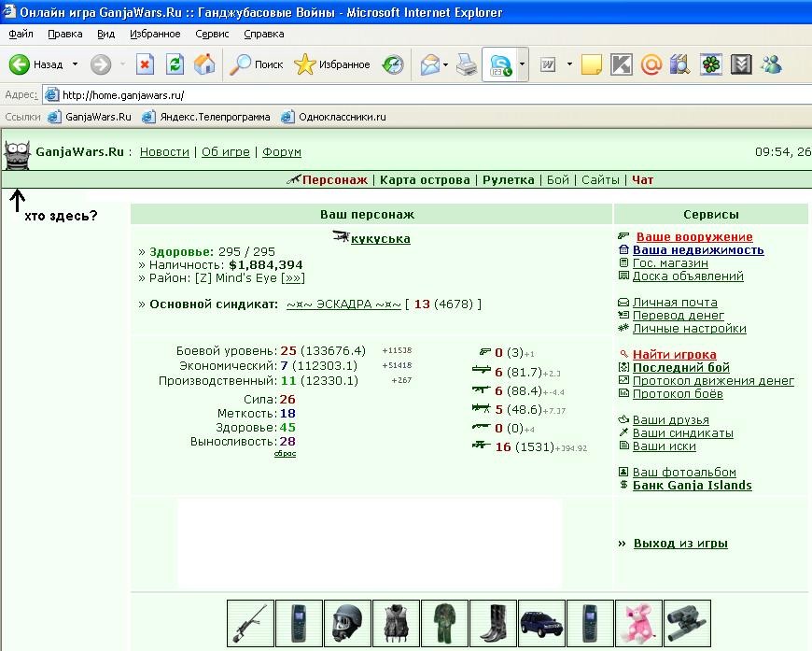Image resolution: width=812 pixels, height=651 pixels.
Task: Click the Mail envelope toolbar icon
Action: tap(430, 64)
